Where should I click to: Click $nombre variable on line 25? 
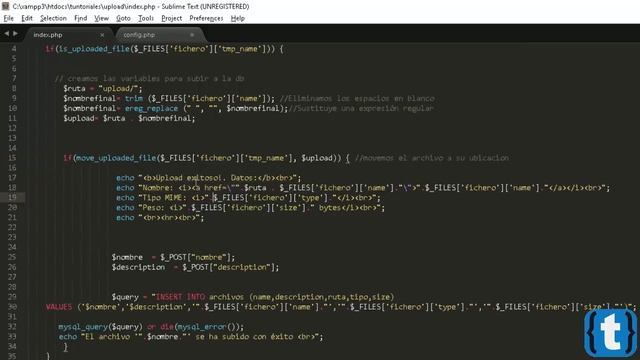(127, 257)
